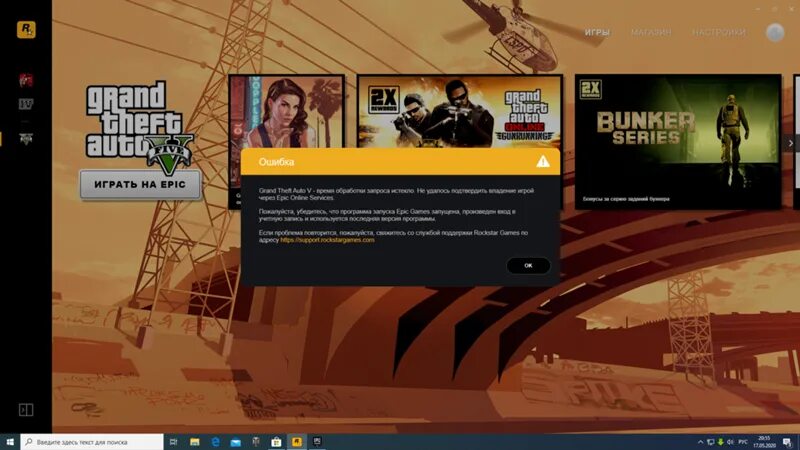Open Task View on the taskbar

click(x=173, y=442)
